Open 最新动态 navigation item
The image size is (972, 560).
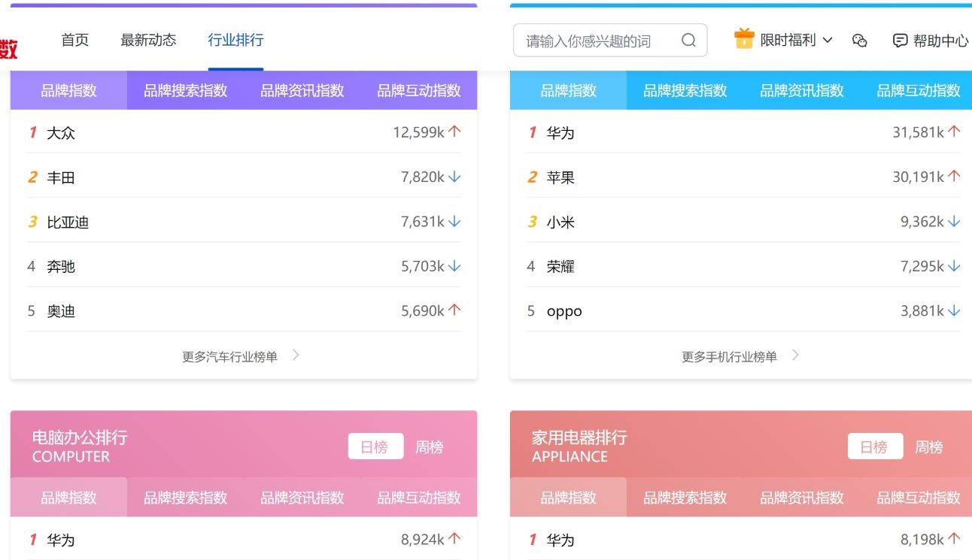[x=148, y=40]
